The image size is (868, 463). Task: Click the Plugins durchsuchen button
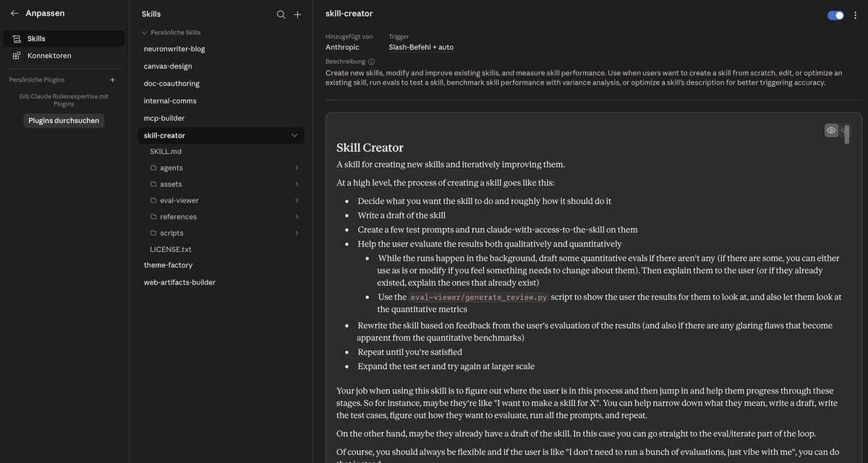pyautogui.click(x=64, y=121)
